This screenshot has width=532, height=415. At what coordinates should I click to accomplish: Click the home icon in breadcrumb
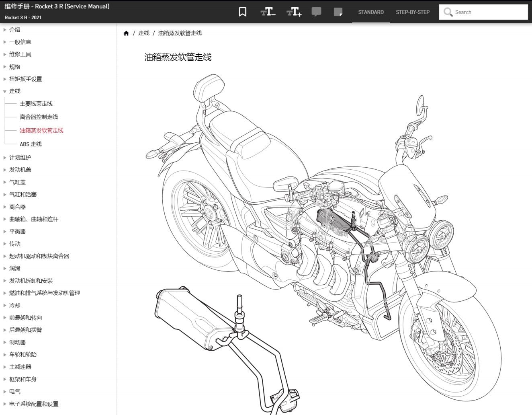[126, 33]
